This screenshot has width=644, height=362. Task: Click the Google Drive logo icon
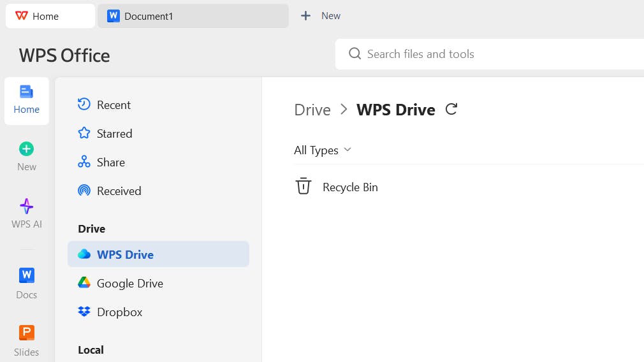pyautogui.click(x=84, y=283)
